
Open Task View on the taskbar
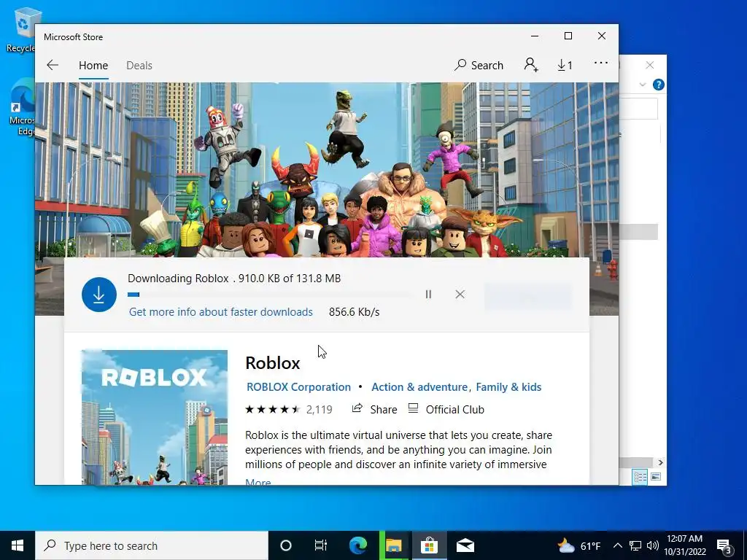pyautogui.click(x=321, y=545)
